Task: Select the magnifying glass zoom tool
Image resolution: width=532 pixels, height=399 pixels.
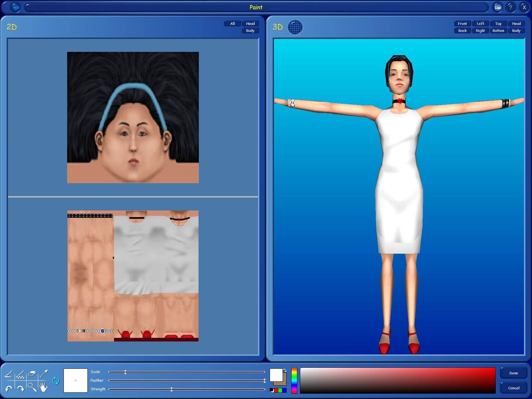Action: point(32,387)
